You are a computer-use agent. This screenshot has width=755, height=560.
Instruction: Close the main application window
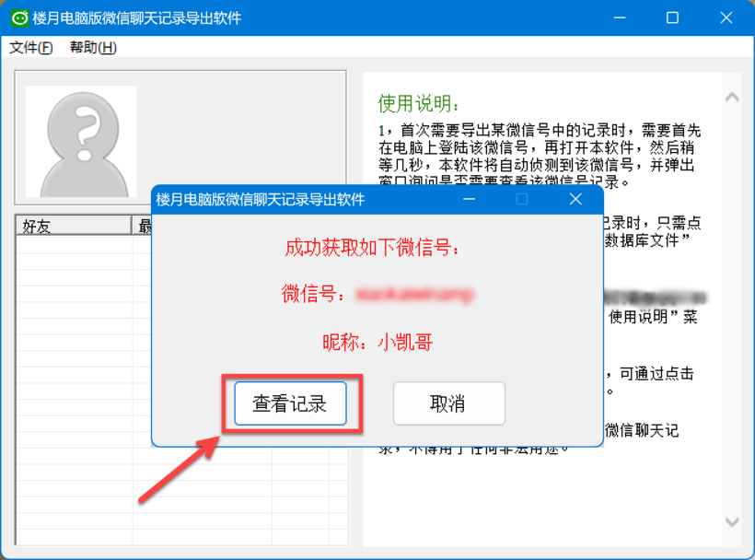point(726,17)
